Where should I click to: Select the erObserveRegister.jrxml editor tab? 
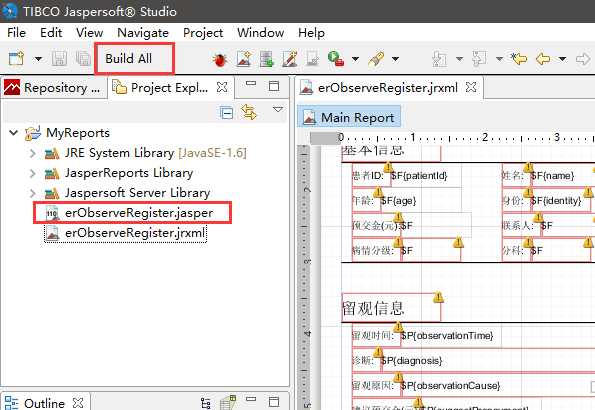pyautogui.click(x=387, y=88)
